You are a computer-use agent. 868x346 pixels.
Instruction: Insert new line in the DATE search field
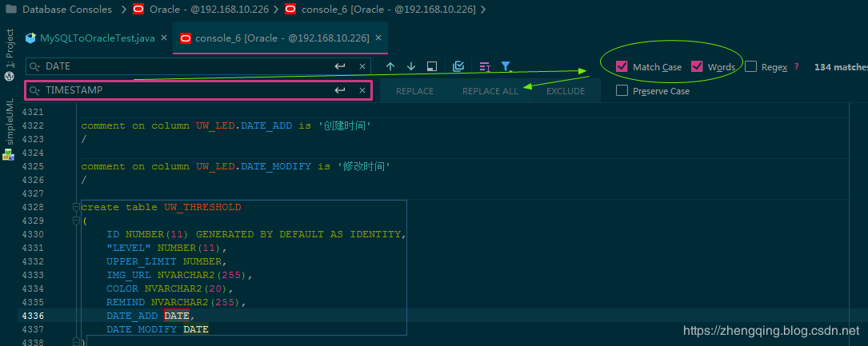coord(340,66)
